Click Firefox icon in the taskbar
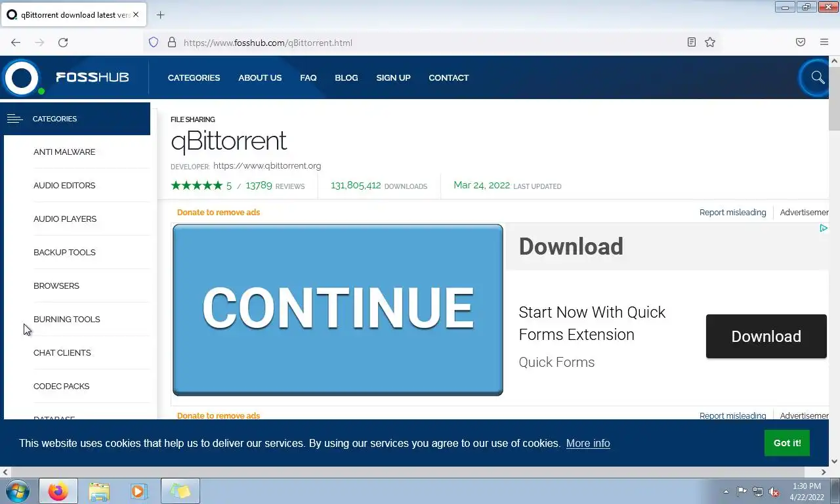The image size is (840, 504). click(x=58, y=492)
